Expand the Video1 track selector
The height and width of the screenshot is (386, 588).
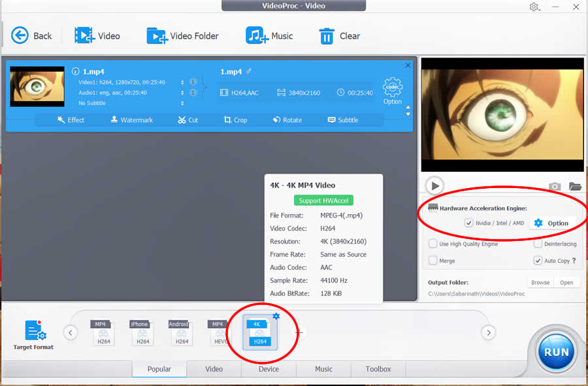182,82
